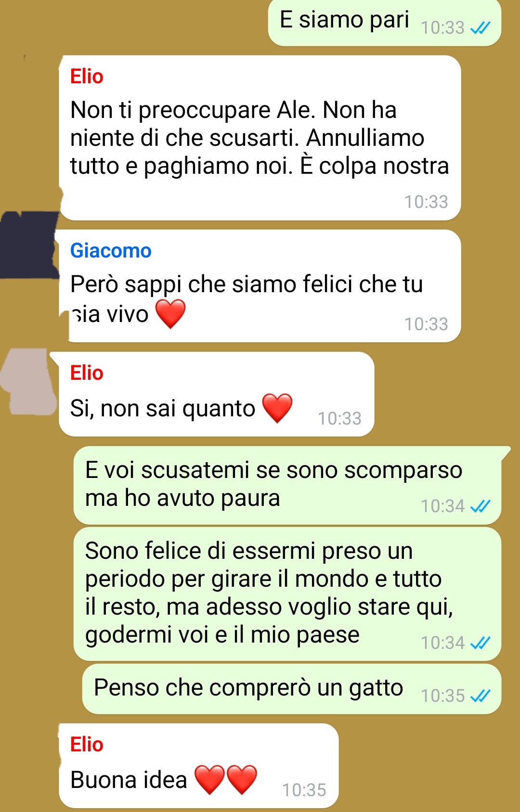This screenshot has width=520, height=812.
Task: Tap the heart after 'Si, non sai quanto'
Action: pyautogui.click(x=277, y=408)
